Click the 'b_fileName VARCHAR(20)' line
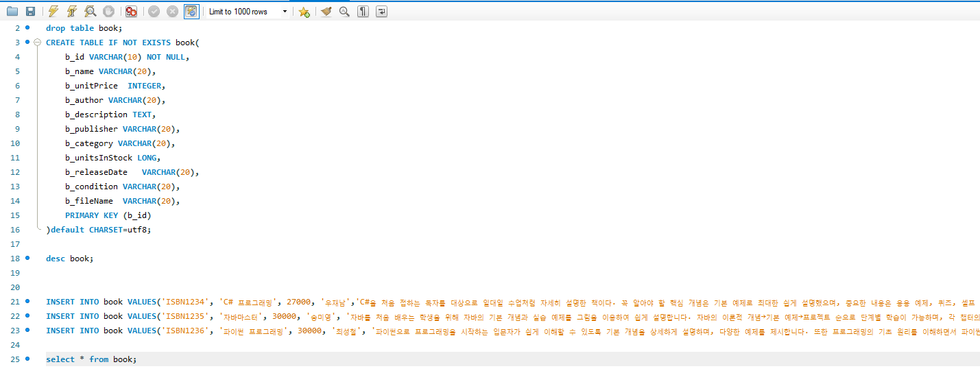Image resolution: width=980 pixels, height=371 pixels. click(x=123, y=201)
